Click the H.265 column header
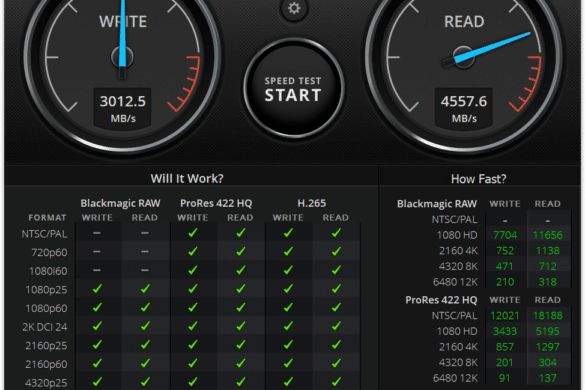Screen dimensions: 585x390 pos(312,203)
